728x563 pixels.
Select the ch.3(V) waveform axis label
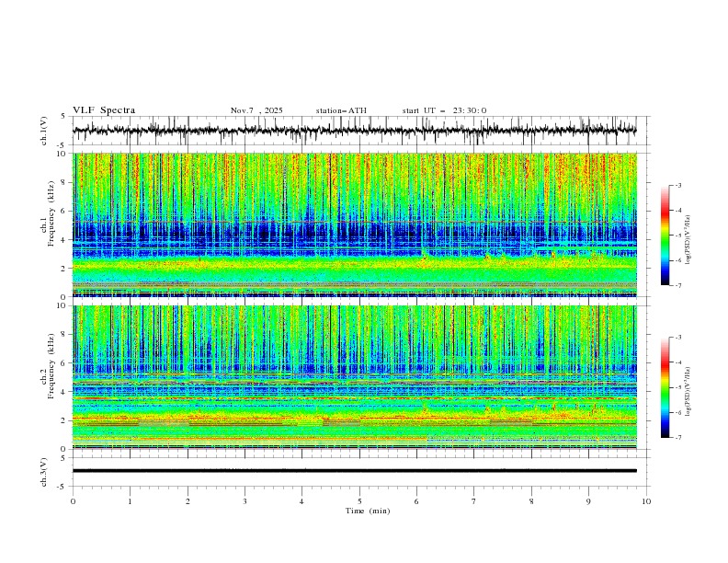click(44, 472)
